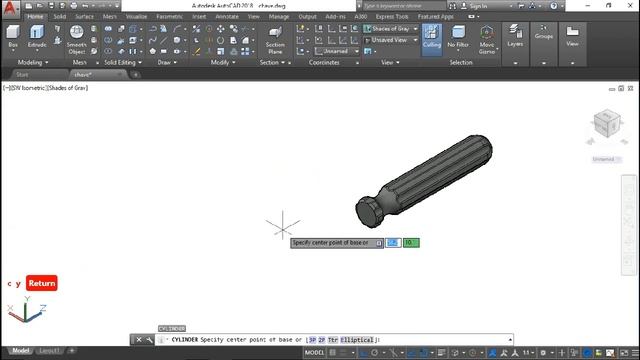Expand the Section panel

(272, 62)
